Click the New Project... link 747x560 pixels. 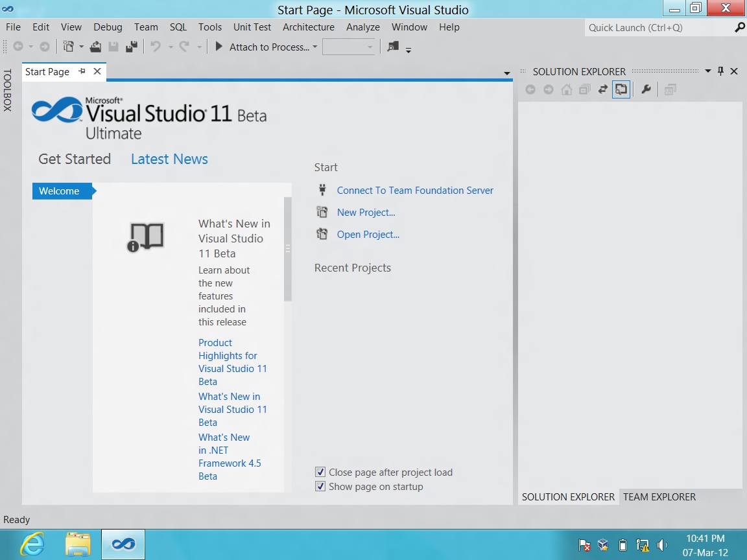click(366, 213)
